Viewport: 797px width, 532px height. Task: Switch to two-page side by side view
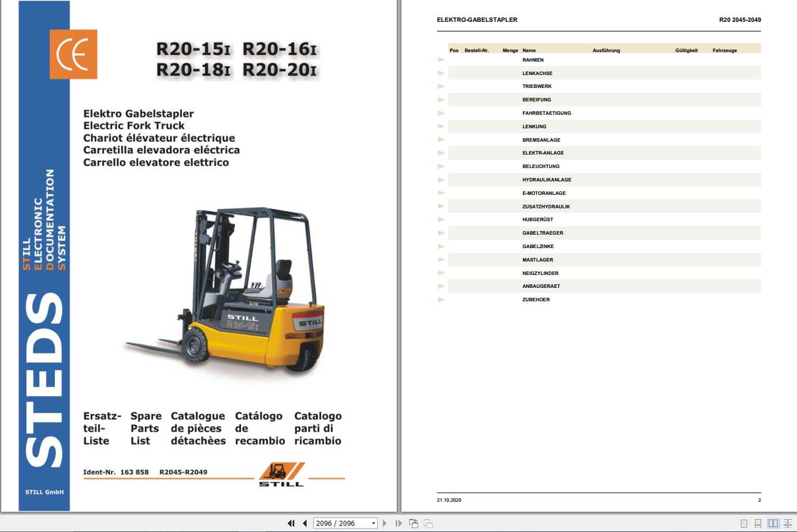pyautogui.click(x=773, y=523)
